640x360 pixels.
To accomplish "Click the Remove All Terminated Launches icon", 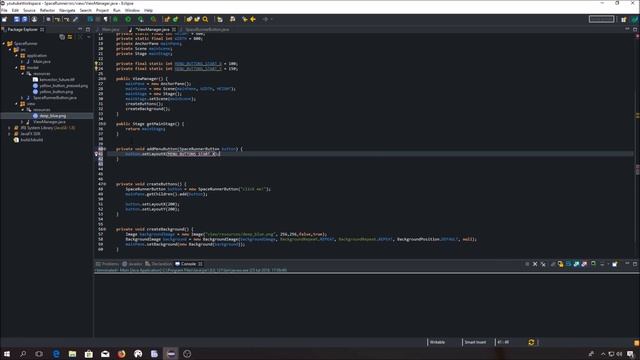I will click(543, 264).
